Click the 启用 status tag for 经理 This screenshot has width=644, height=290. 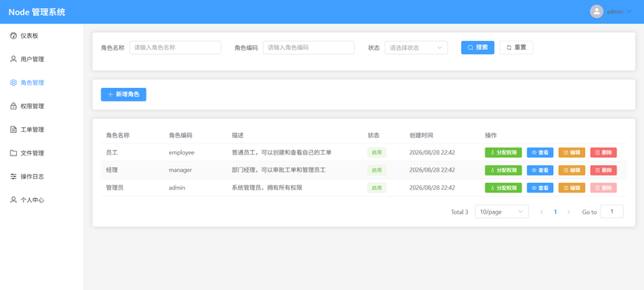[377, 170]
